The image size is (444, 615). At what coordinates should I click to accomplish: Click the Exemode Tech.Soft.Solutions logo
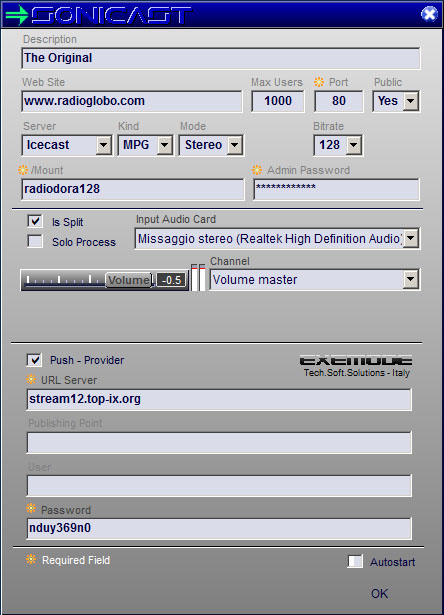click(356, 366)
